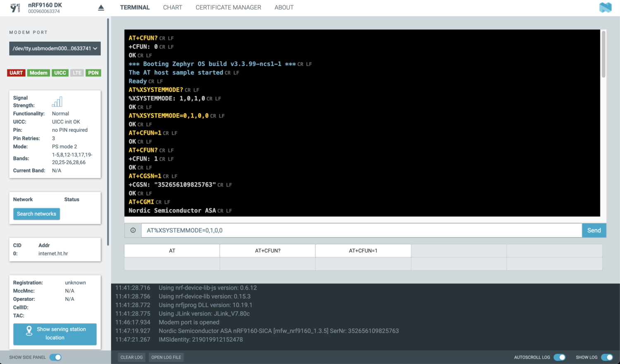Open the Chart tab
The width and height of the screenshot is (620, 364).
point(172,7)
